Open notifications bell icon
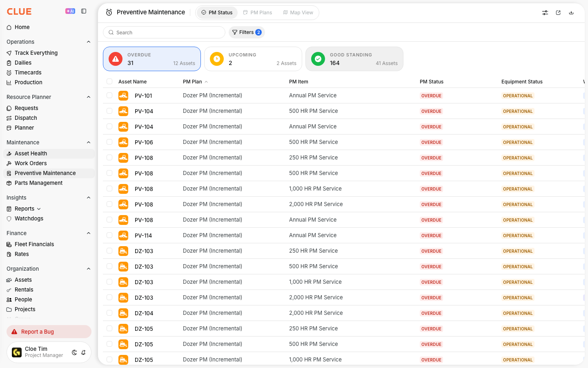Viewport: 588px width, 368px height. click(83, 352)
